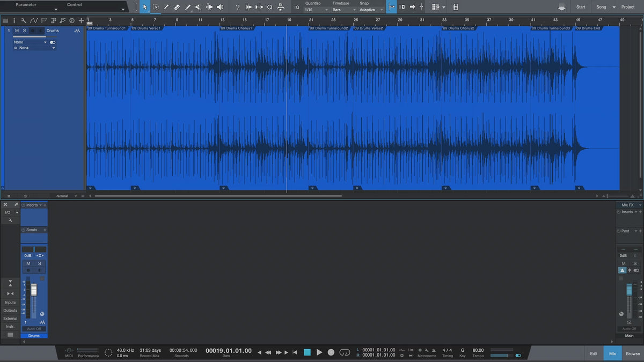Screen dimensions: 644x362
Task: Switch to the Edit view tab
Action: point(594,353)
